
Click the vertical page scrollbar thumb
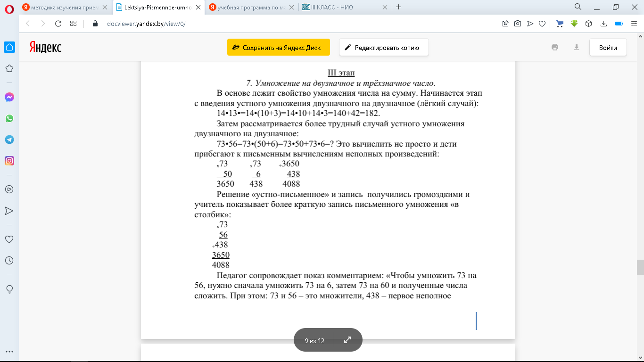[640, 267]
